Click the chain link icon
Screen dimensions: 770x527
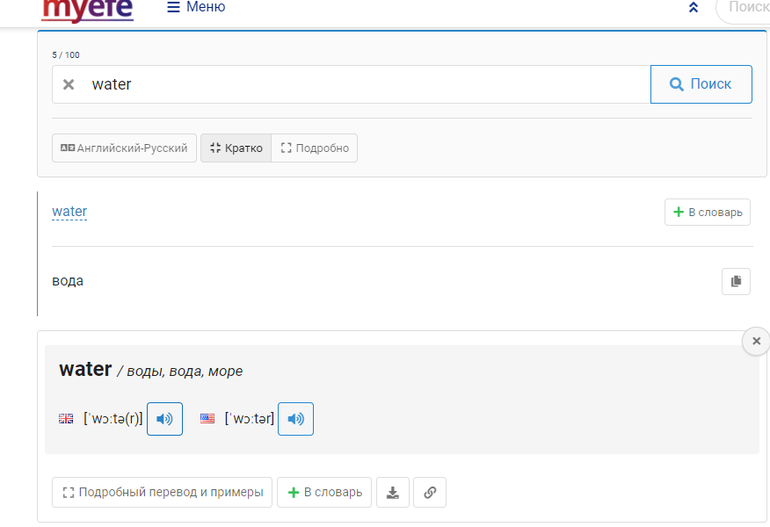coord(430,492)
